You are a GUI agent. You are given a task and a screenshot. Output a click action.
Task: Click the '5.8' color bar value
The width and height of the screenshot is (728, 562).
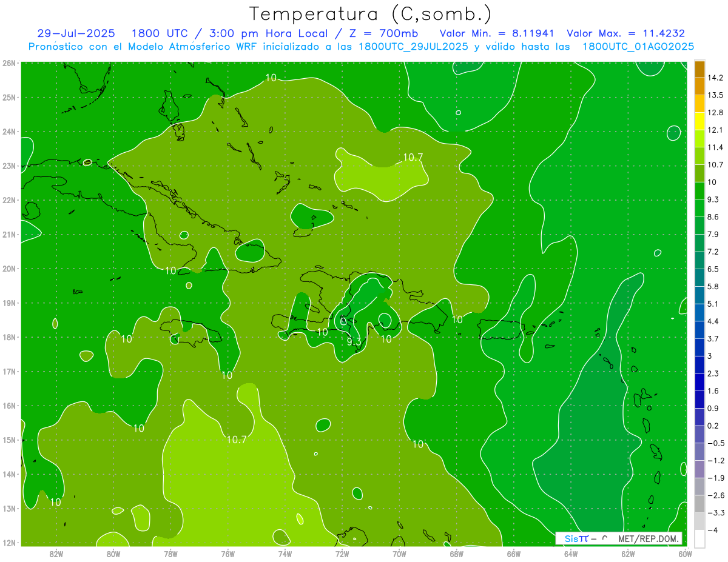tap(713, 286)
